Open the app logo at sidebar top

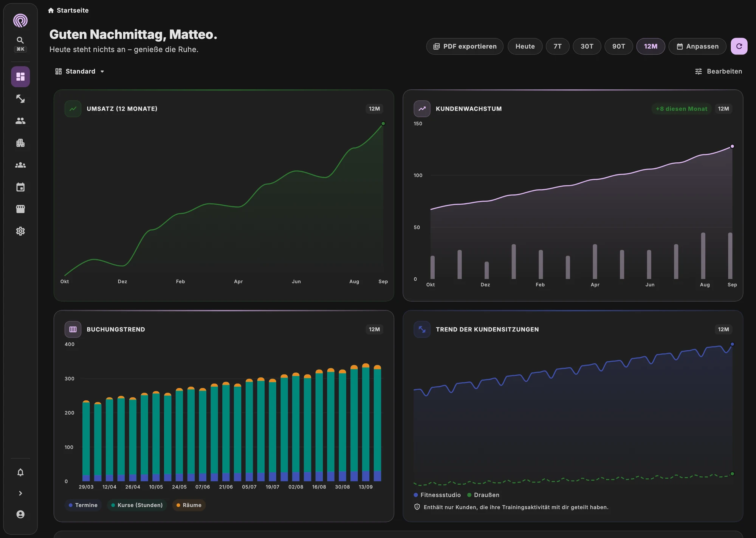point(20,20)
